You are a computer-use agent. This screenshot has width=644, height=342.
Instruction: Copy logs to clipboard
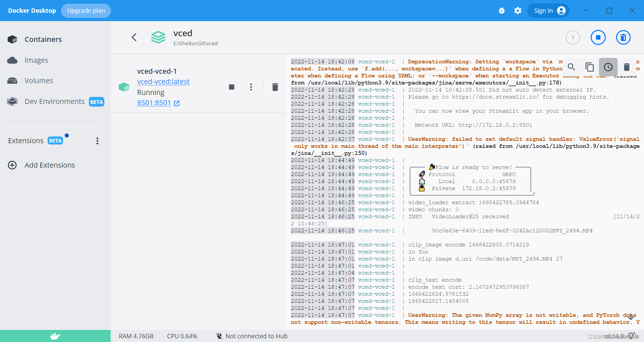coord(589,67)
